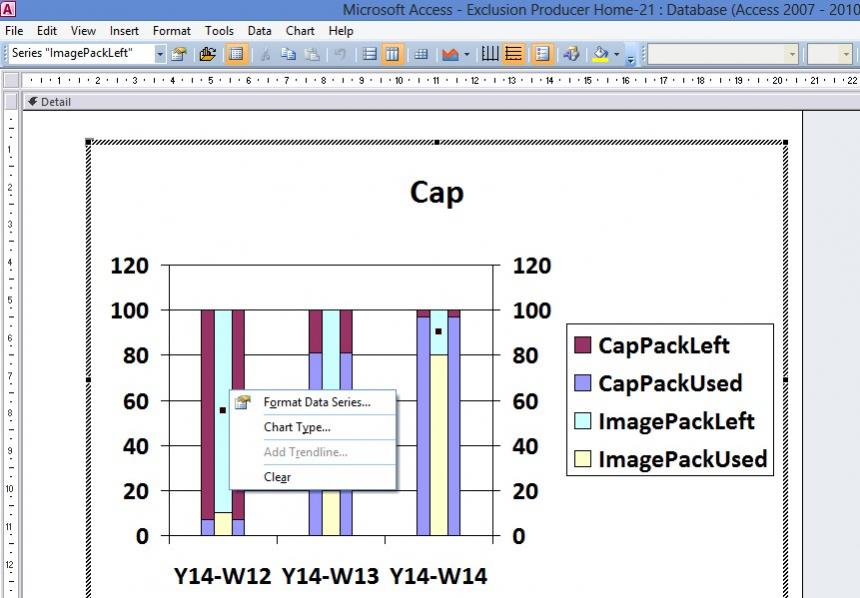Viewport: 860px width, 598px height.
Task: Choose Format Data Series from context menu
Action: point(313,402)
